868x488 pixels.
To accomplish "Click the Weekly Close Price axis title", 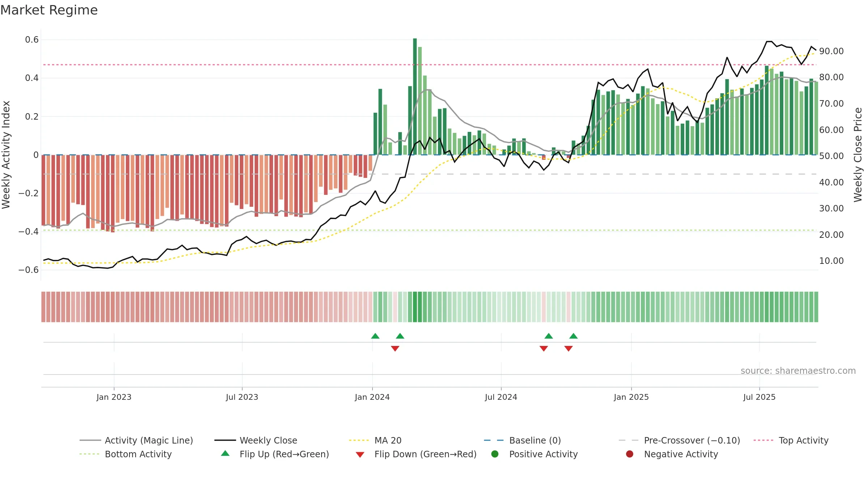I will 858,155.
